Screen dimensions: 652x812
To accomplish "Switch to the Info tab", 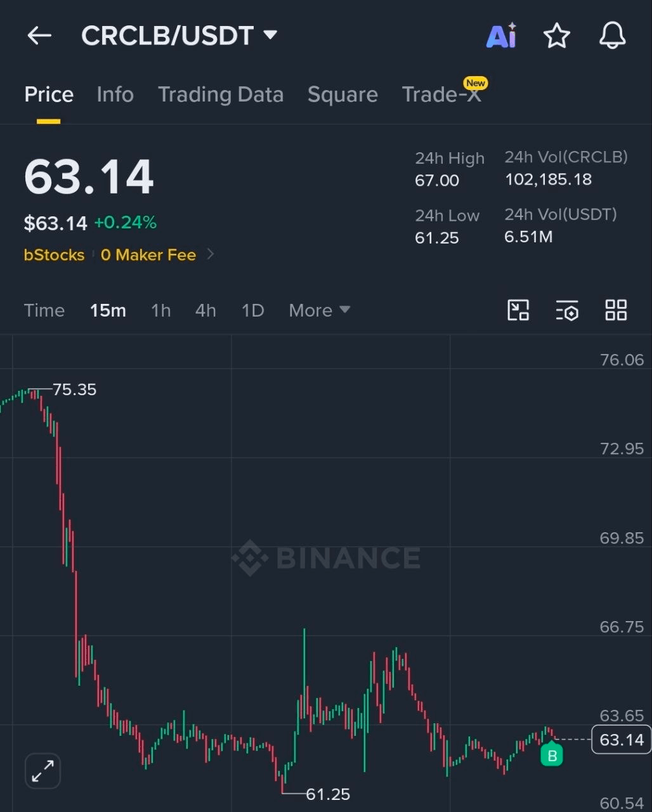I will click(115, 95).
